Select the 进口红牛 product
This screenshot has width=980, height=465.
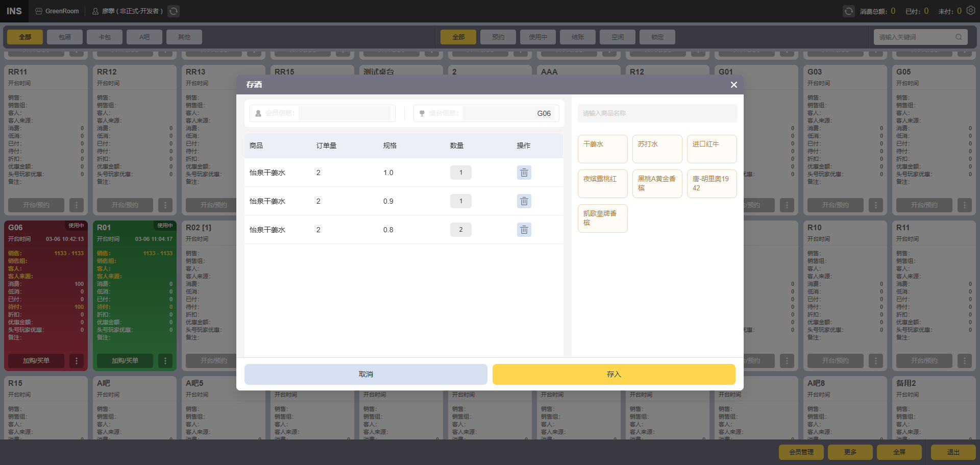(712, 149)
